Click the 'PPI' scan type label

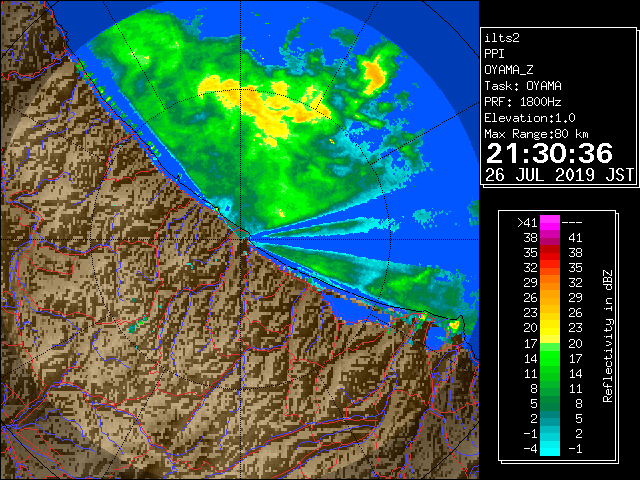point(494,54)
